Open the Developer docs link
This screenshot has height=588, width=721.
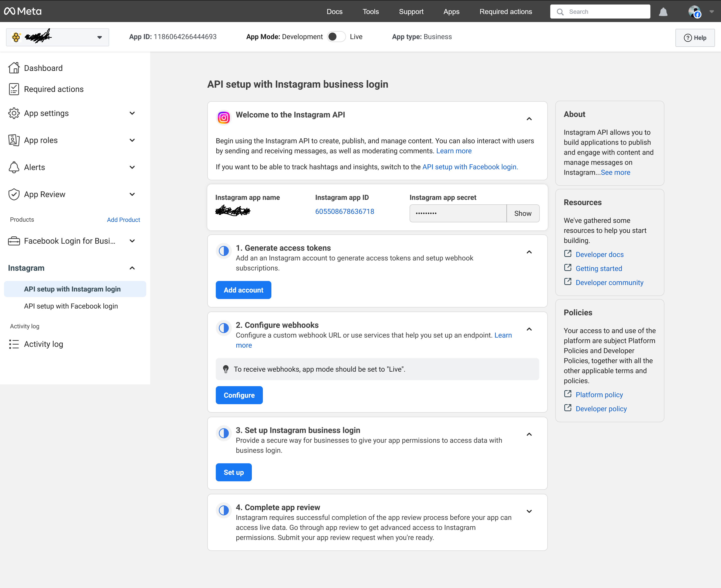(599, 254)
